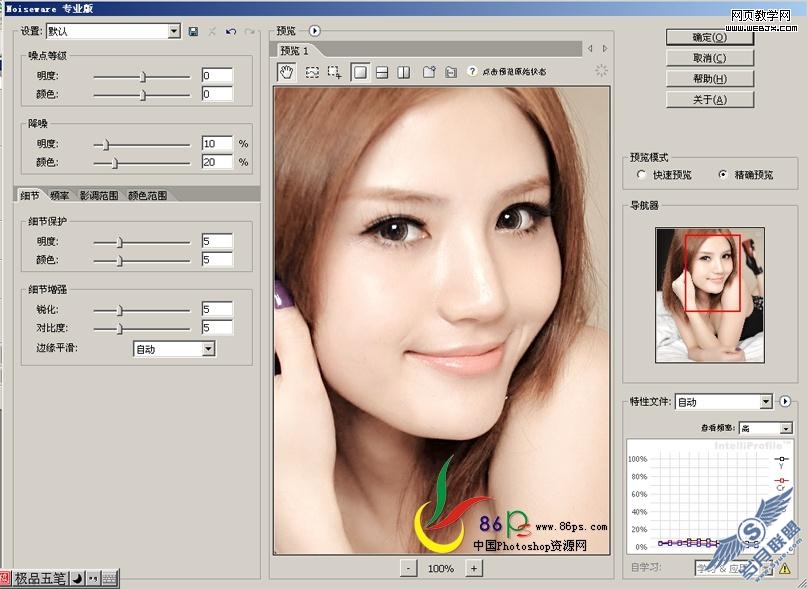
Task: Open the 颜色范围 tab
Action: [147, 195]
